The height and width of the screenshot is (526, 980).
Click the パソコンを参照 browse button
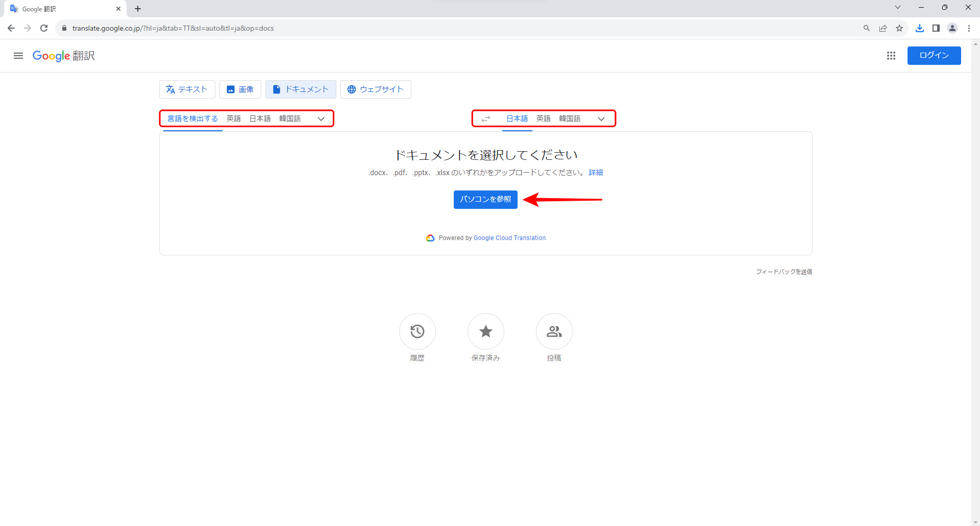pos(485,199)
